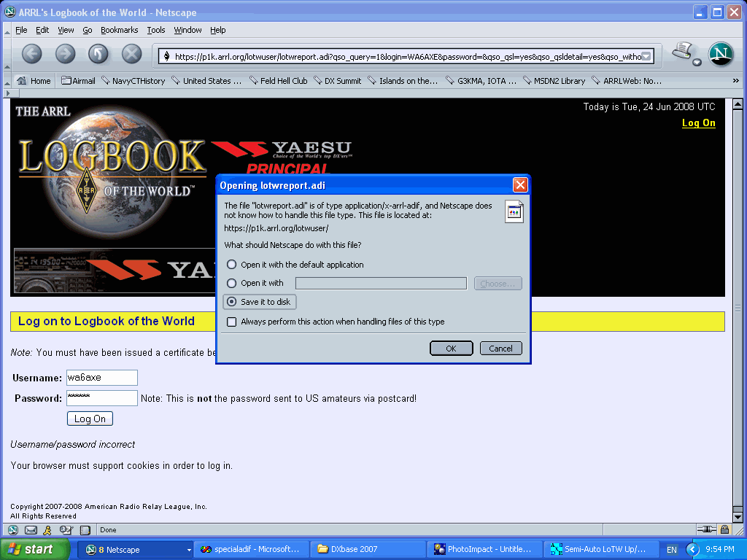Select the Open it with radio button

pos(231,284)
